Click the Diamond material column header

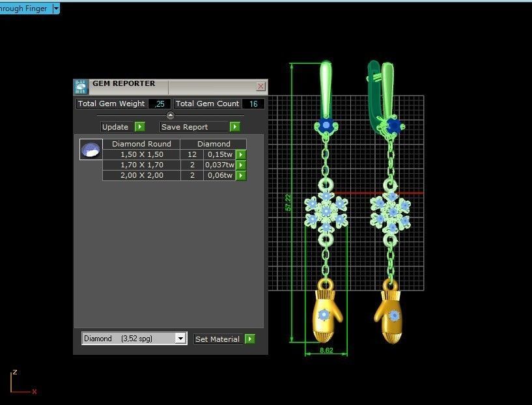pyautogui.click(x=214, y=144)
